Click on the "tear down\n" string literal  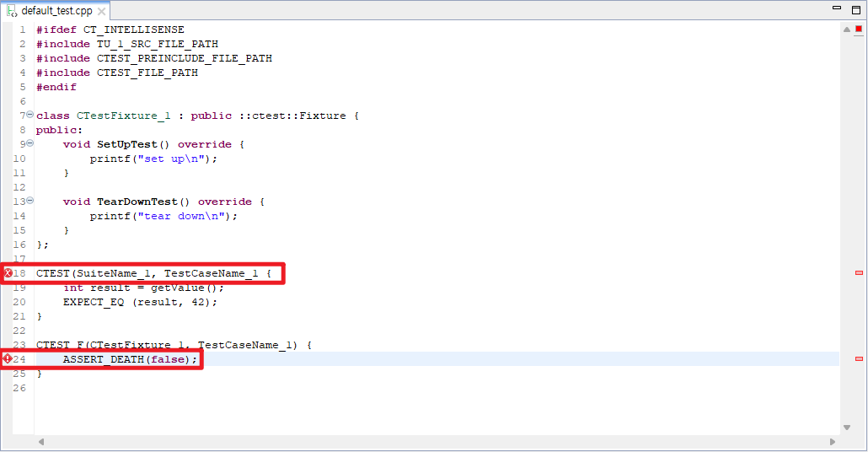tap(181, 217)
